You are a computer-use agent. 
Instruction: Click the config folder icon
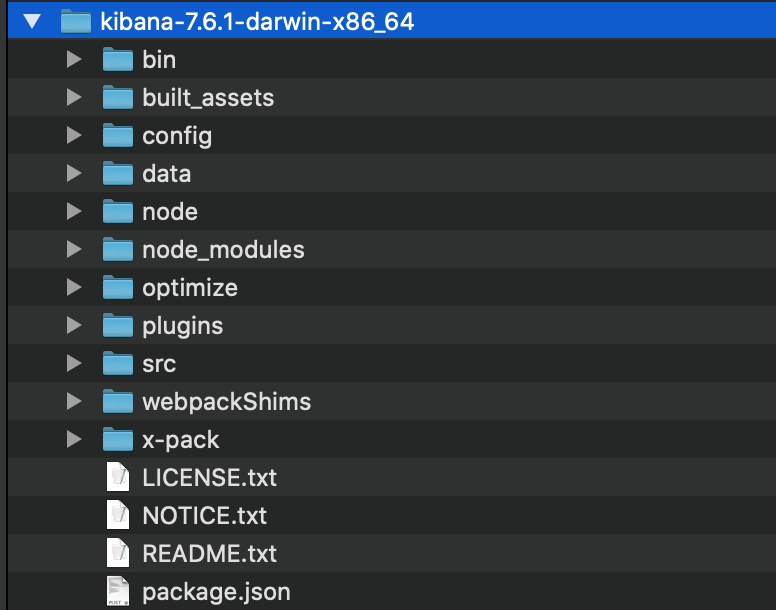117,136
